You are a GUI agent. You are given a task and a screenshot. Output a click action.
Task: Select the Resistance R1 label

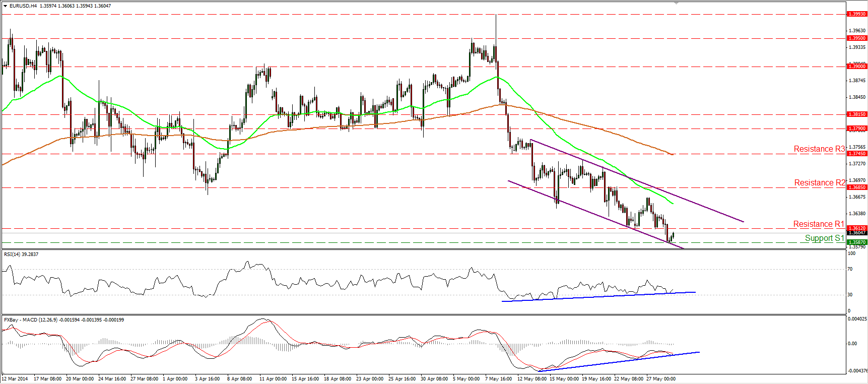[x=819, y=224]
